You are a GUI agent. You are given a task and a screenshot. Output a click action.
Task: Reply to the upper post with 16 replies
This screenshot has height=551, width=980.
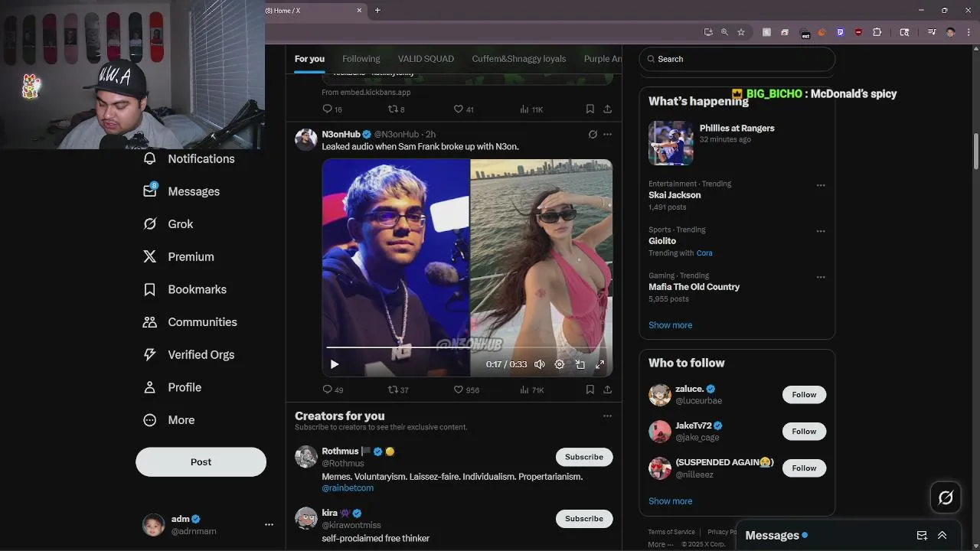[x=332, y=109]
